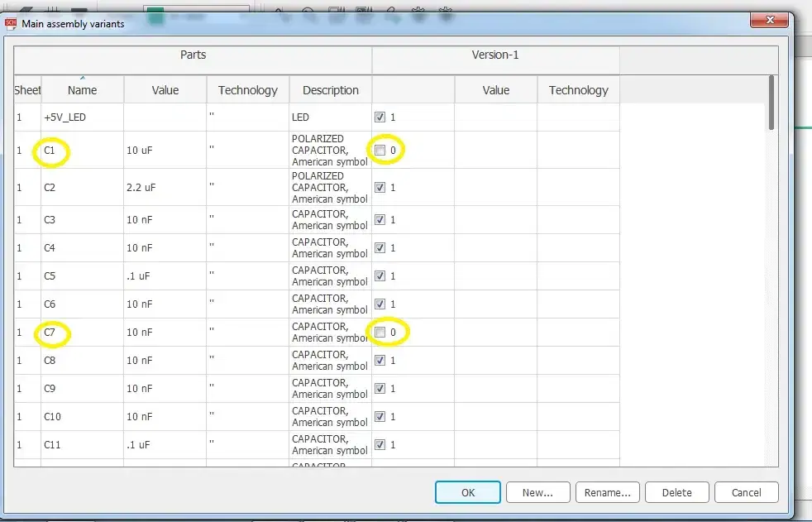
Task: Select the Version-1 group header
Action: pyautogui.click(x=495, y=55)
